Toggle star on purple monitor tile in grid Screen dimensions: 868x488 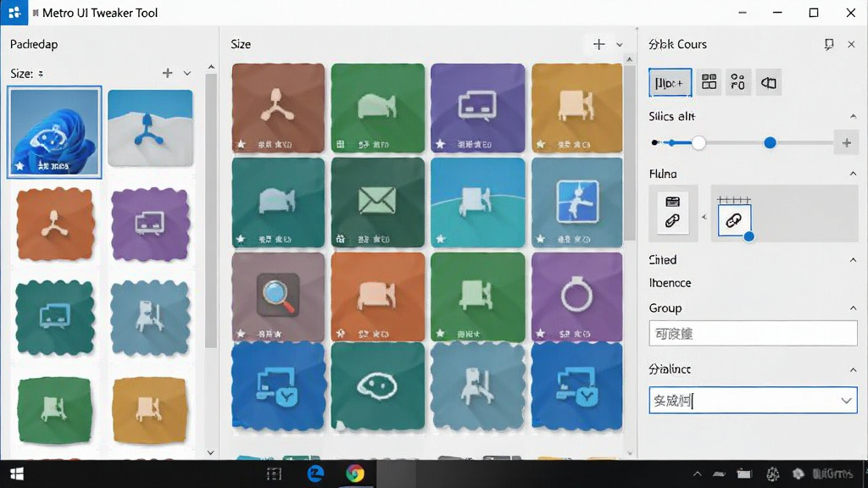pos(440,144)
